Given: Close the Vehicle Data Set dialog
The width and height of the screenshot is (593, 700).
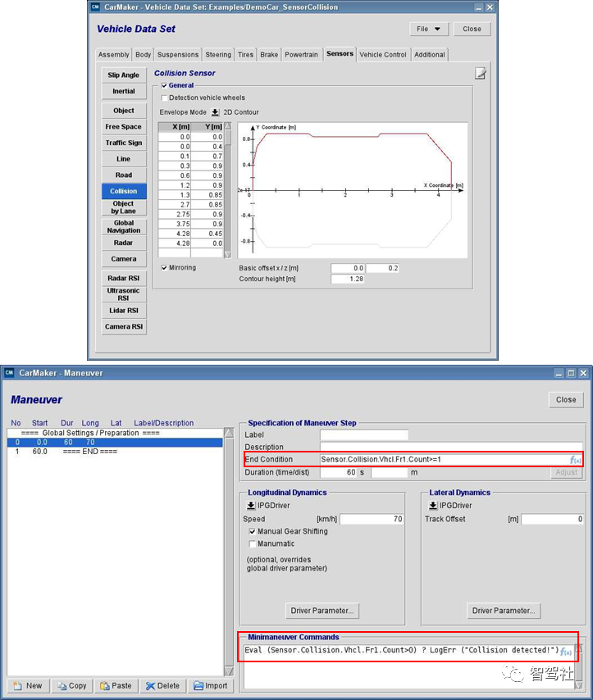Looking at the screenshot, I should click(472, 29).
